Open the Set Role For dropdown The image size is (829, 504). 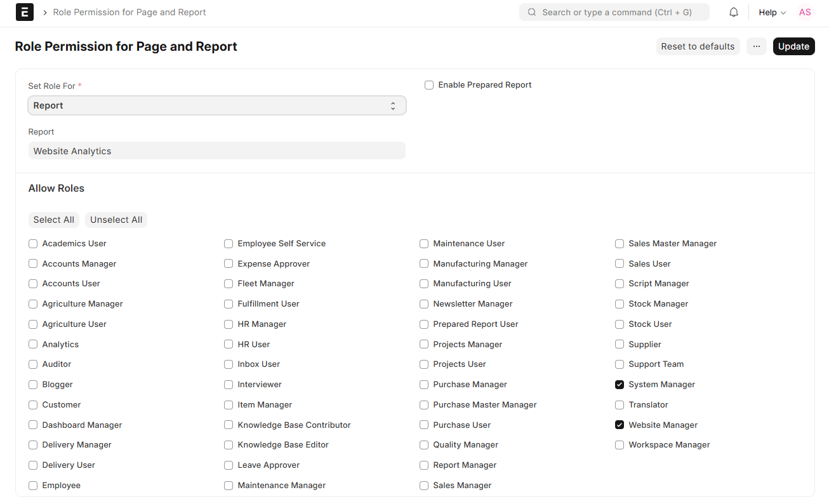point(216,105)
